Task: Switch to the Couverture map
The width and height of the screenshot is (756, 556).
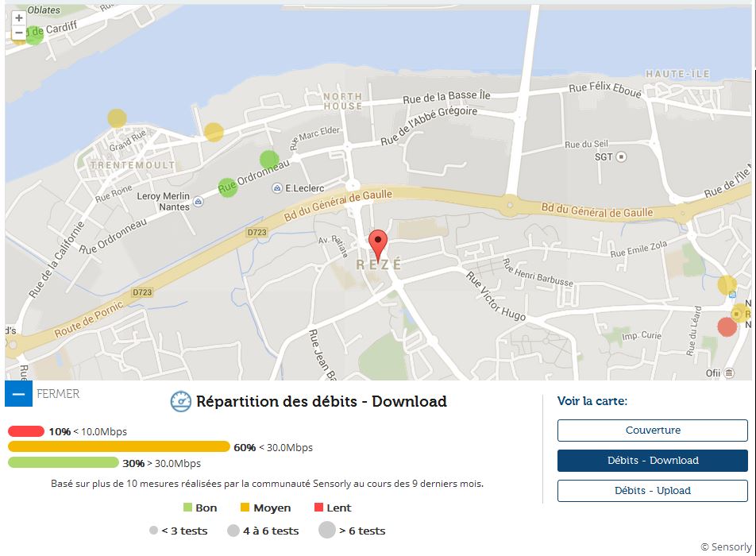Action: (x=652, y=431)
